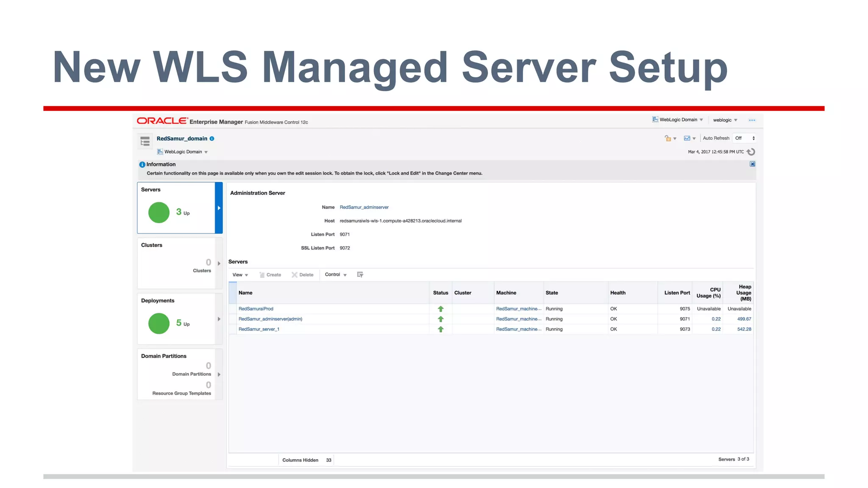Click the 5 Up deployments count
Image resolution: width=868 pixels, height=488 pixels.
183,323
